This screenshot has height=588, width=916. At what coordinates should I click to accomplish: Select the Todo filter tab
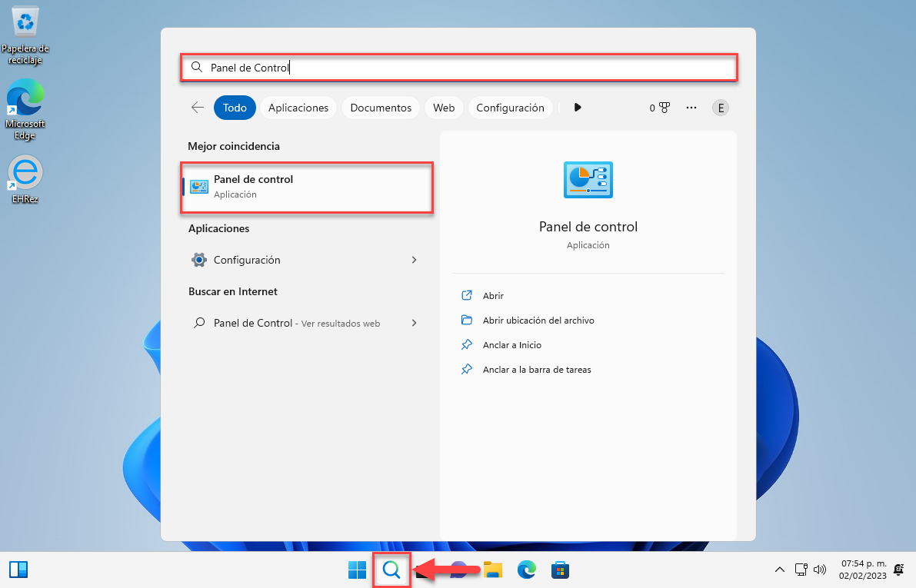(235, 108)
